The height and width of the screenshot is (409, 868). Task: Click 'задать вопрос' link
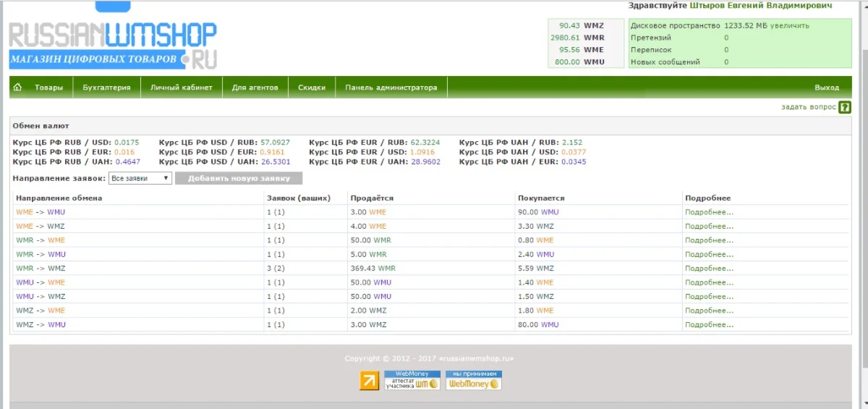808,107
